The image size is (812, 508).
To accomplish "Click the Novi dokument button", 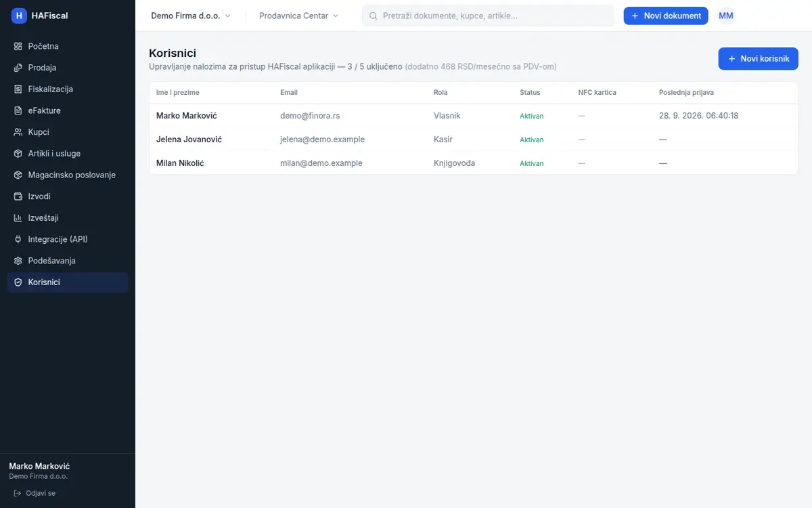I will pos(666,16).
